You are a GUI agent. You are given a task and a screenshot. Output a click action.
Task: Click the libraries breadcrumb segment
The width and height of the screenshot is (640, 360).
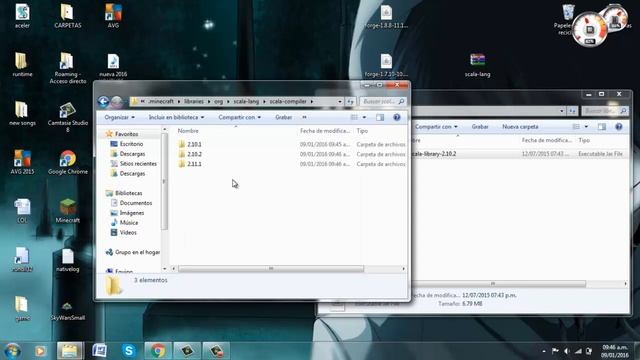pos(193,102)
